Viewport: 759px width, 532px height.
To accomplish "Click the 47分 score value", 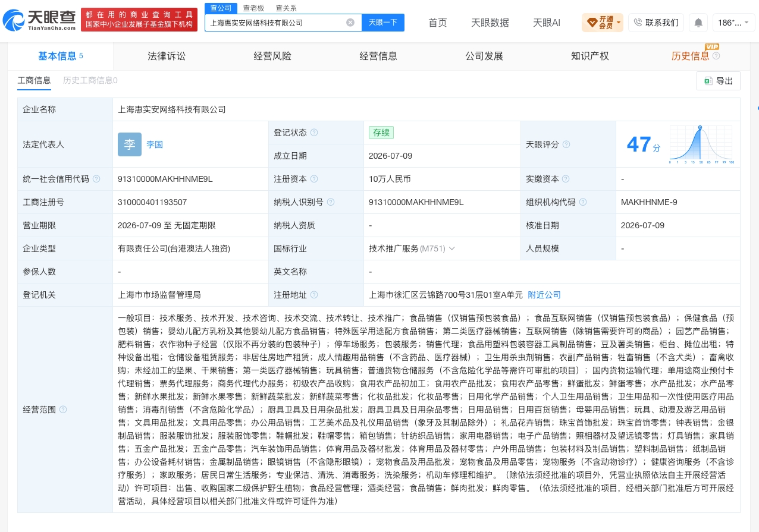I will point(644,144).
